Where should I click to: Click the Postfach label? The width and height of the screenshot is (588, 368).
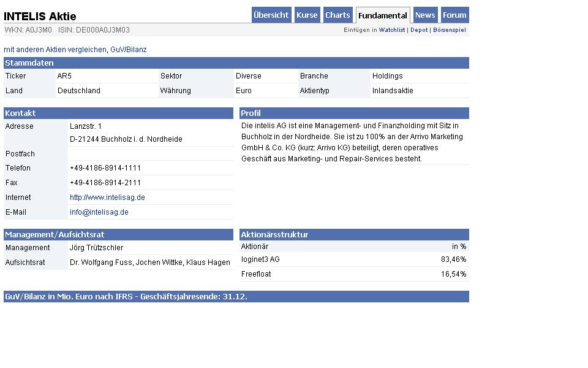click(20, 154)
